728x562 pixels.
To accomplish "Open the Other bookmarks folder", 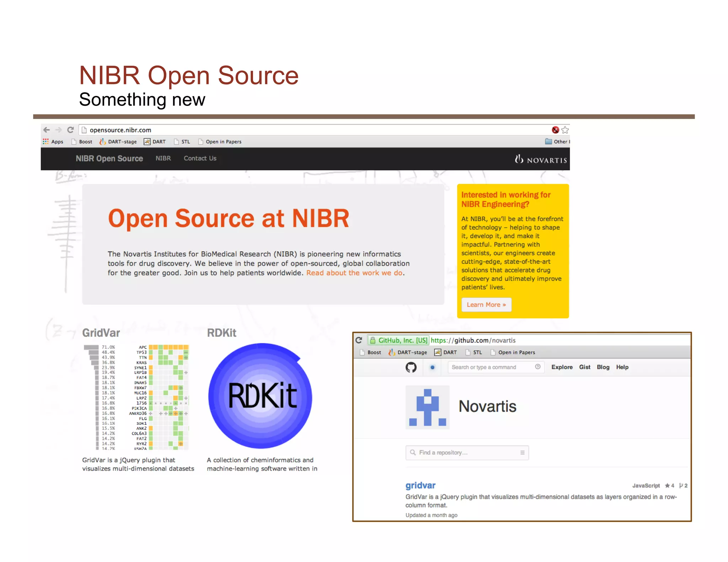I will tap(557, 142).
